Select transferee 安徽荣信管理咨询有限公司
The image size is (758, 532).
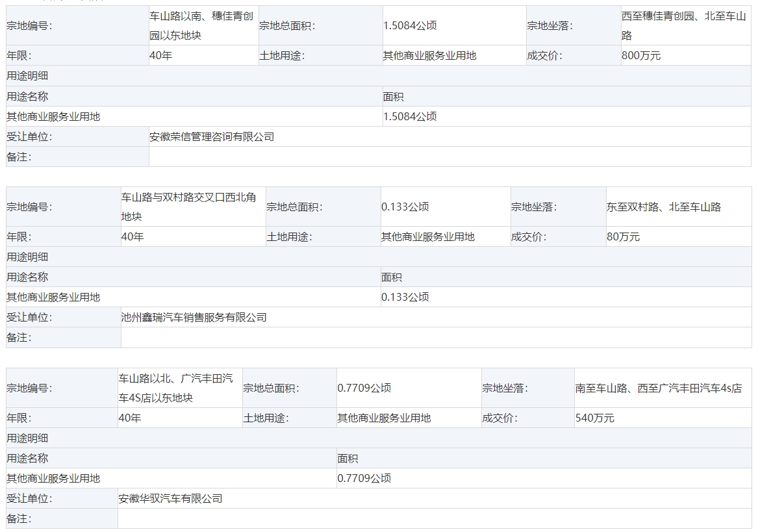click(212, 137)
